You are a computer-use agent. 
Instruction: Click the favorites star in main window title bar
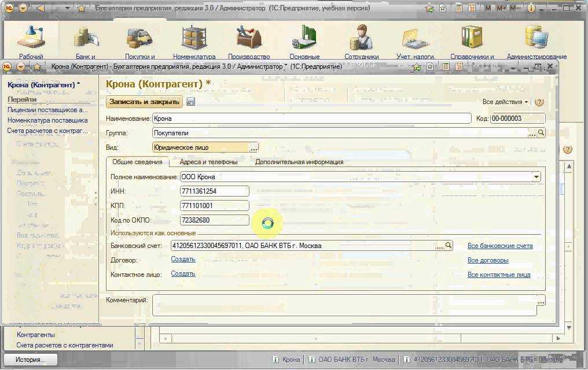click(81, 8)
